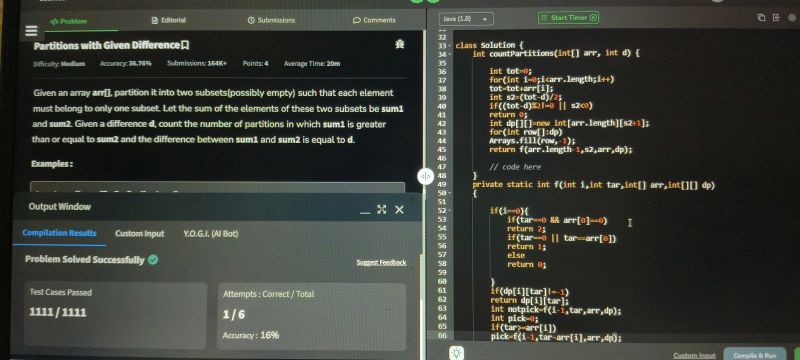The height and width of the screenshot is (360, 800).
Task: Select the Custom Input tab in output
Action: tap(139, 234)
